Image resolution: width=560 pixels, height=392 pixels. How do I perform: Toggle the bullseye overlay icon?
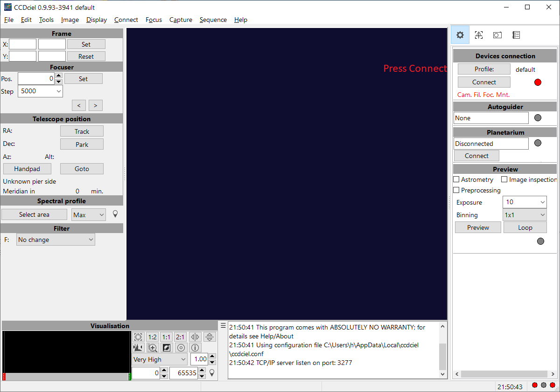(x=181, y=348)
